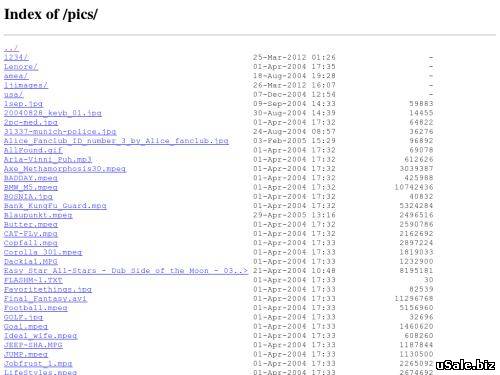Open the parent directory ../ link
Viewport: 500px width, 375px height.
(11, 48)
